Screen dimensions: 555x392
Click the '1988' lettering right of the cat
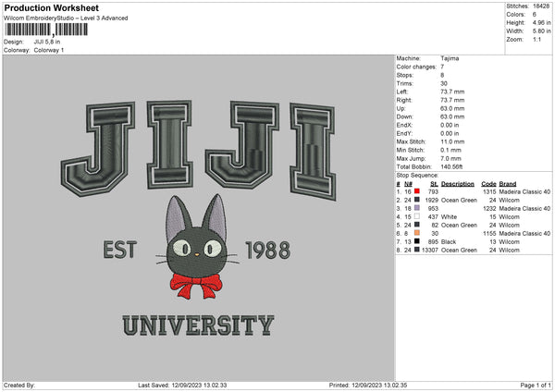[x=268, y=251]
